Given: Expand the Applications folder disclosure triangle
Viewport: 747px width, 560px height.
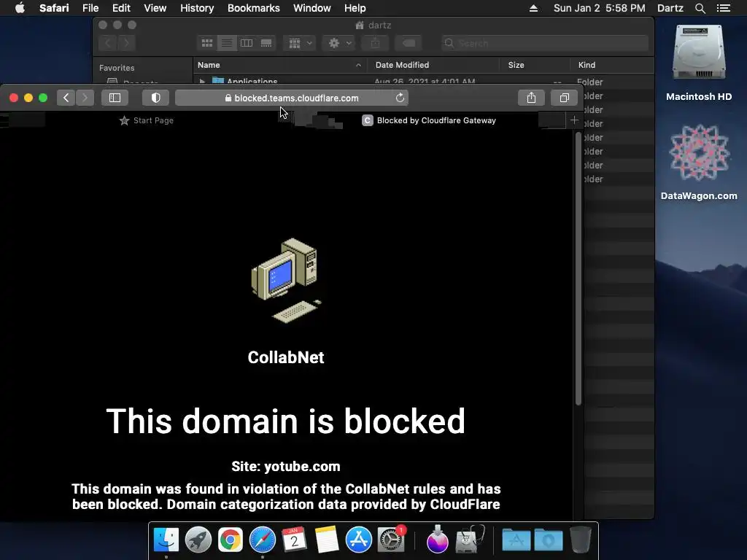Looking at the screenshot, I should click(202, 82).
